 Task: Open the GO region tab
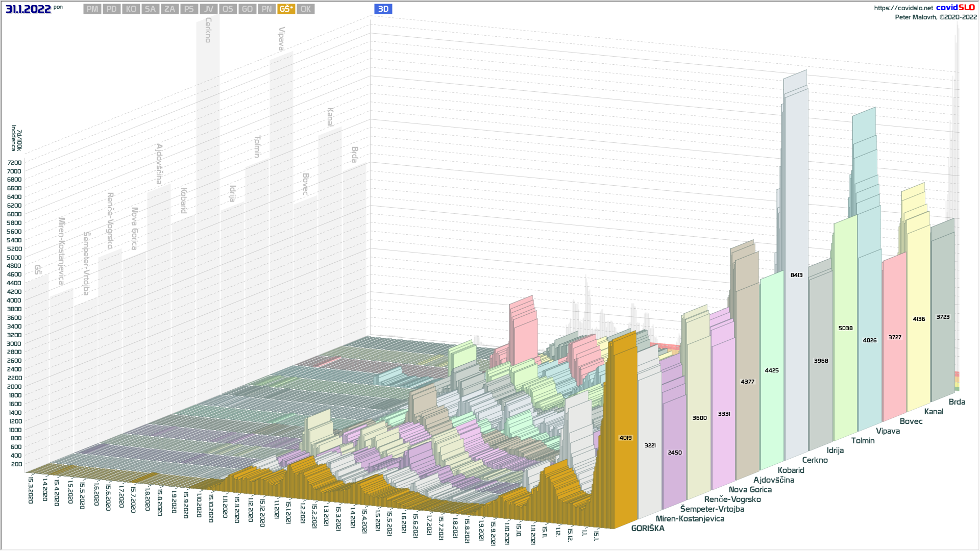tap(247, 9)
